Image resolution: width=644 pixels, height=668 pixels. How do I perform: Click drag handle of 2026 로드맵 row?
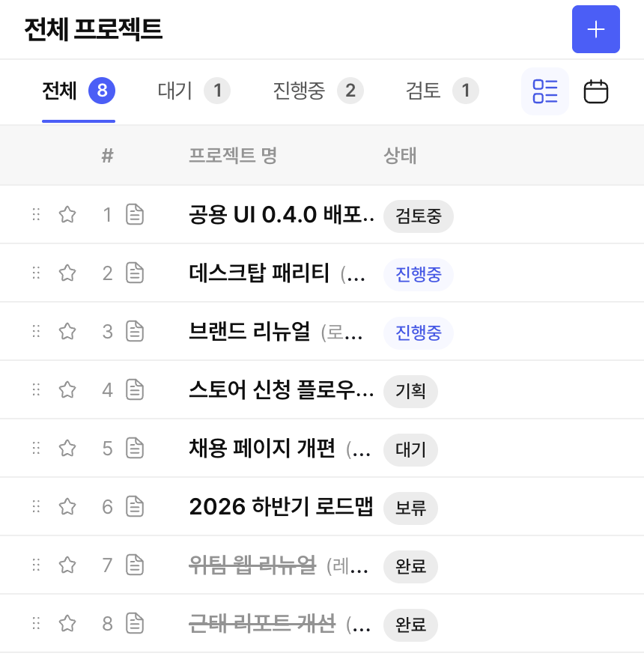36,506
